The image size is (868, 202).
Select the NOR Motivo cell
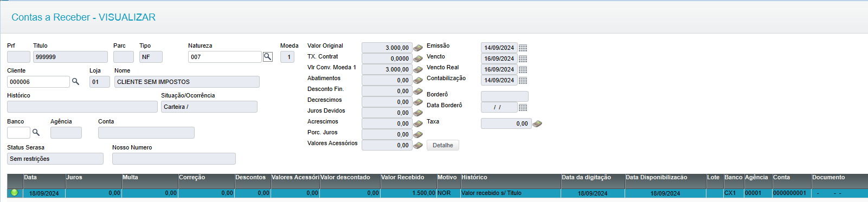448,193
